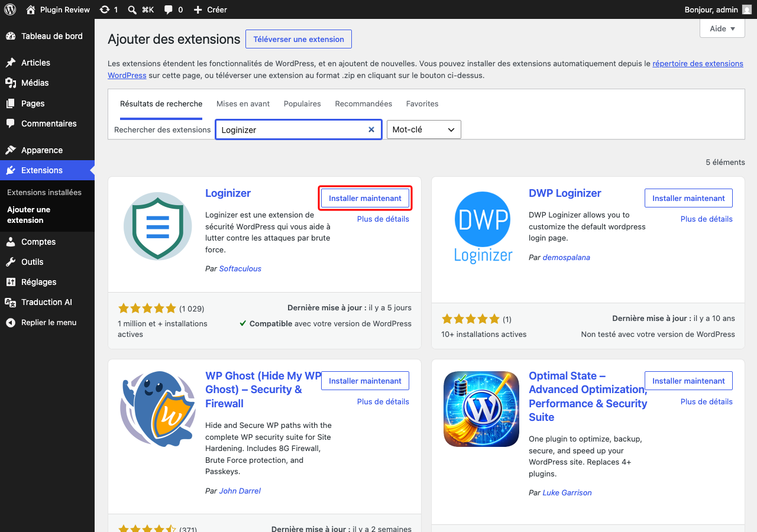The height and width of the screenshot is (532, 757).
Task: Click the Optimal State plugin logo
Action: pyautogui.click(x=481, y=409)
